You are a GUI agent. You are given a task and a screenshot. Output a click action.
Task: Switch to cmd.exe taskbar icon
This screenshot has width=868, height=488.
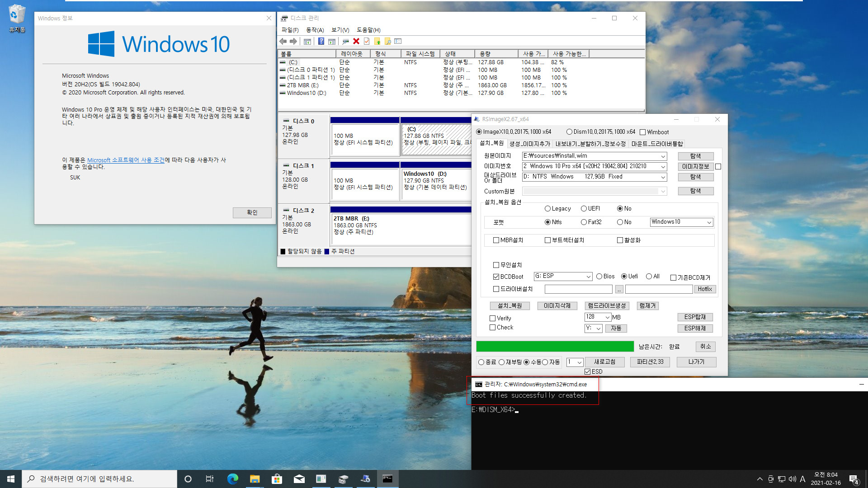(x=387, y=479)
